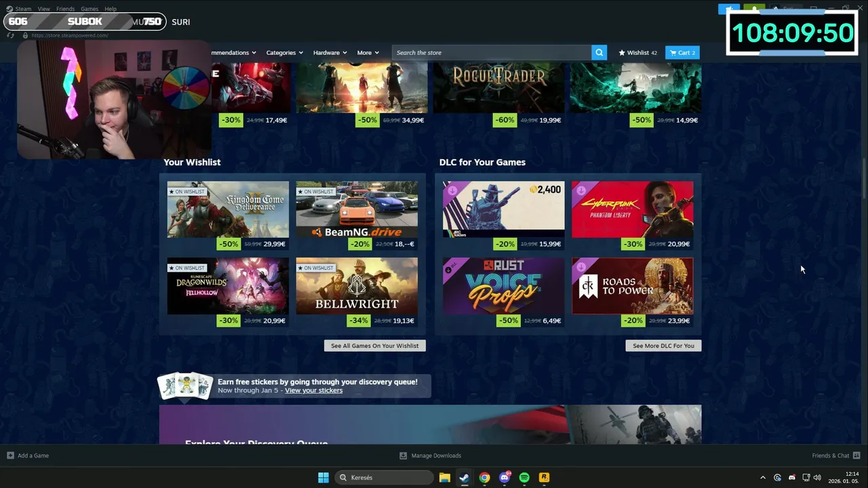Click the Manage Downloads icon
Image resolution: width=868 pixels, height=488 pixels.
tap(403, 455)
